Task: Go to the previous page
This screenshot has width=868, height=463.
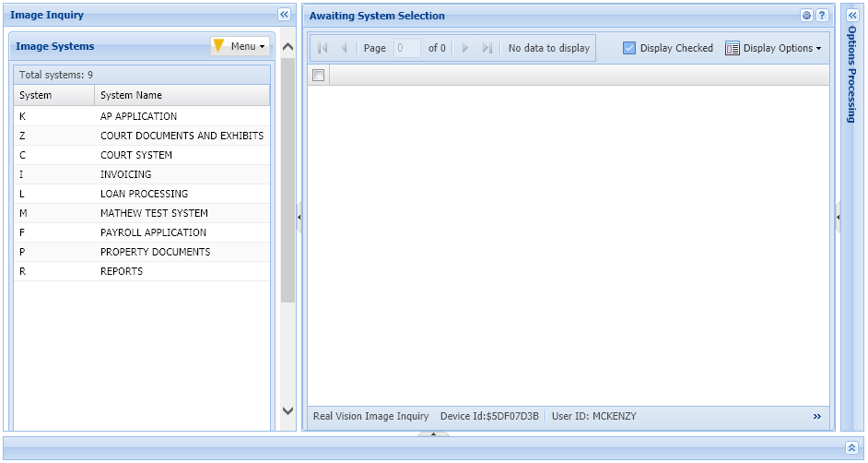Action: (344, 48)
